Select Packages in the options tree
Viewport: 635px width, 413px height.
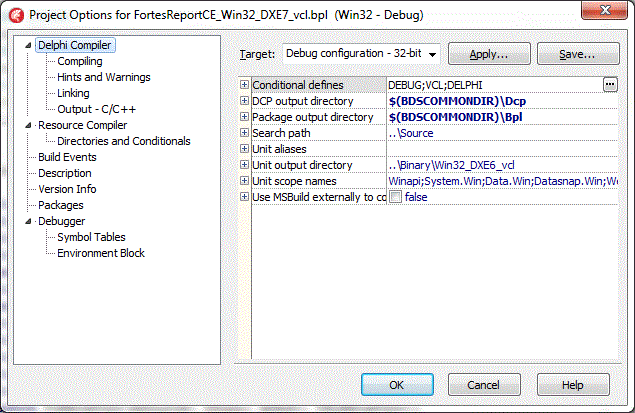[x=61, y=205]
